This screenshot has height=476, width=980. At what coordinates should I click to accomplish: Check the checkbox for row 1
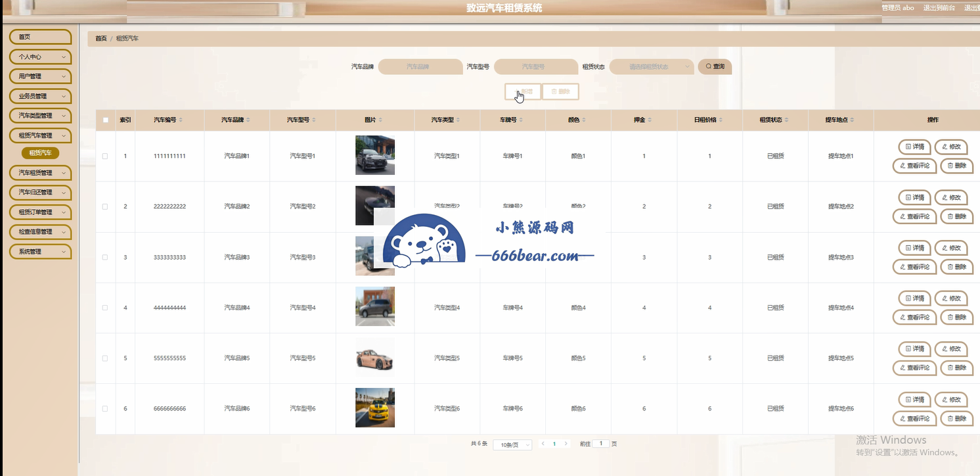pyautogui.click(x=105, y=156)
